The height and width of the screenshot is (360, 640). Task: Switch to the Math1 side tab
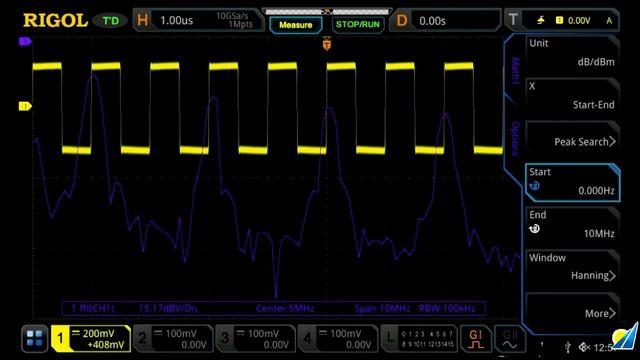tap(515, 71)
